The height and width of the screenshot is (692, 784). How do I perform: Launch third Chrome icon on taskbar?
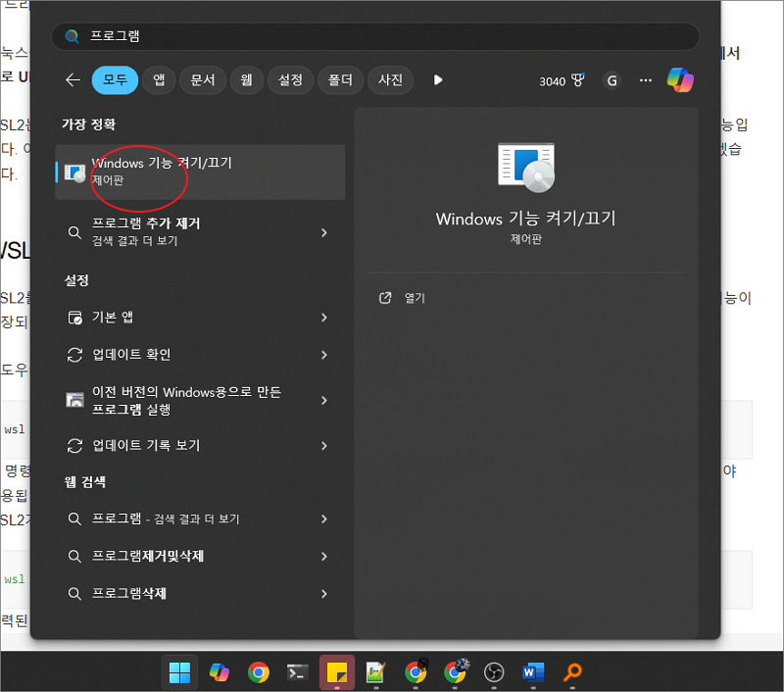coord(455,672)
